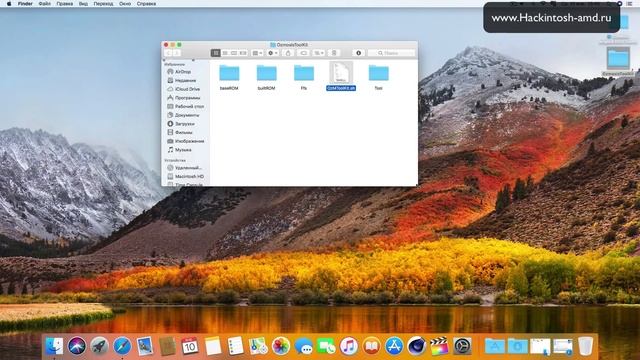Click the Get Info toolbar button
The height and width of the screenshot is (360, 640).
[x=358, y=53]
